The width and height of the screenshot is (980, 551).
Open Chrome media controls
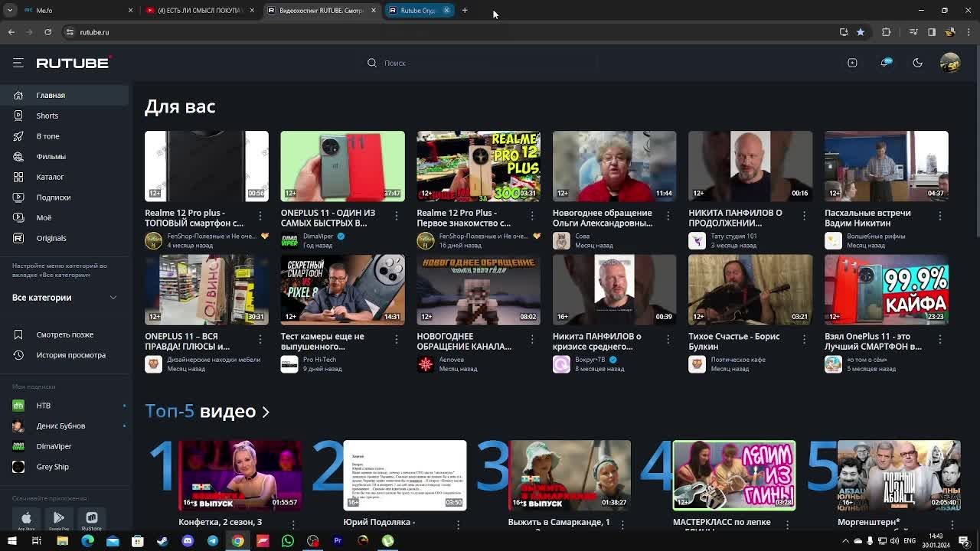(x=913, y=32)
